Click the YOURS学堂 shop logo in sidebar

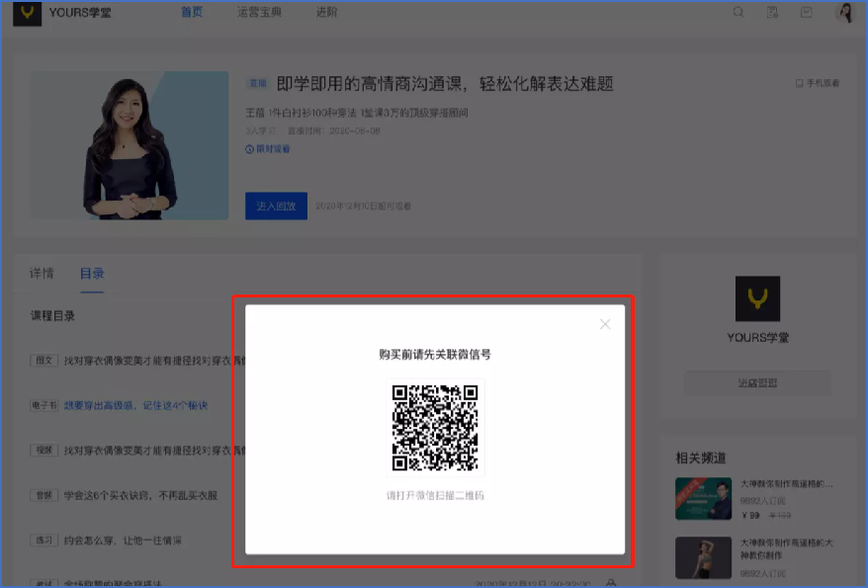(757, 298)
